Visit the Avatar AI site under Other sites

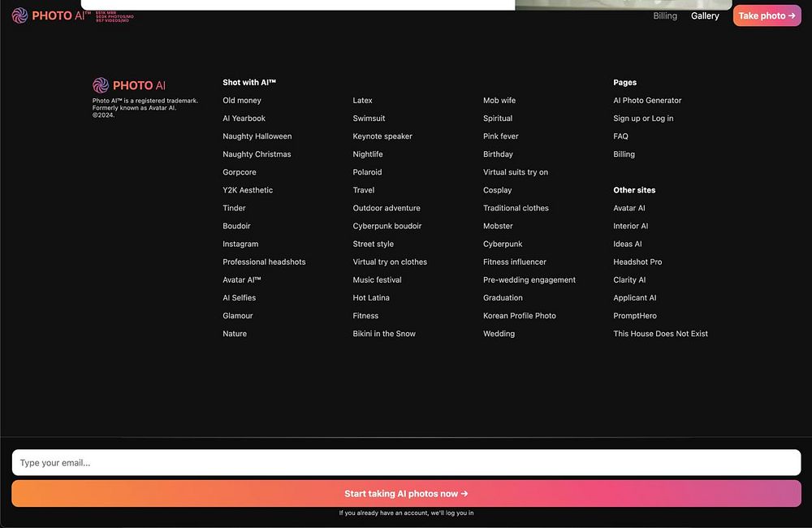coord(629,208)
